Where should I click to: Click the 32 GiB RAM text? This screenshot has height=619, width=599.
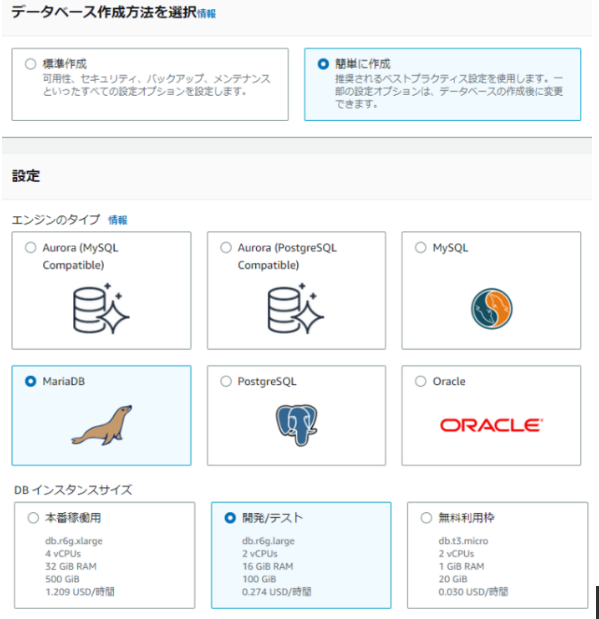pos(71,566)
